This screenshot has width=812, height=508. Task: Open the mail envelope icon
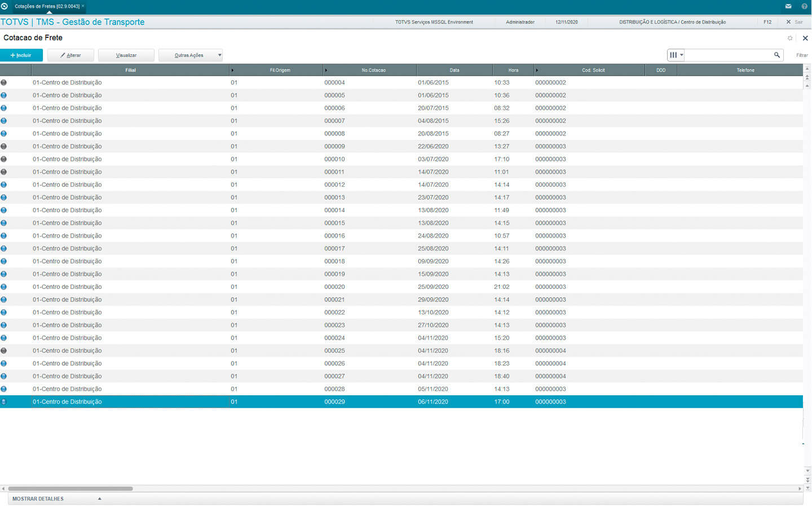click(788, 6)
